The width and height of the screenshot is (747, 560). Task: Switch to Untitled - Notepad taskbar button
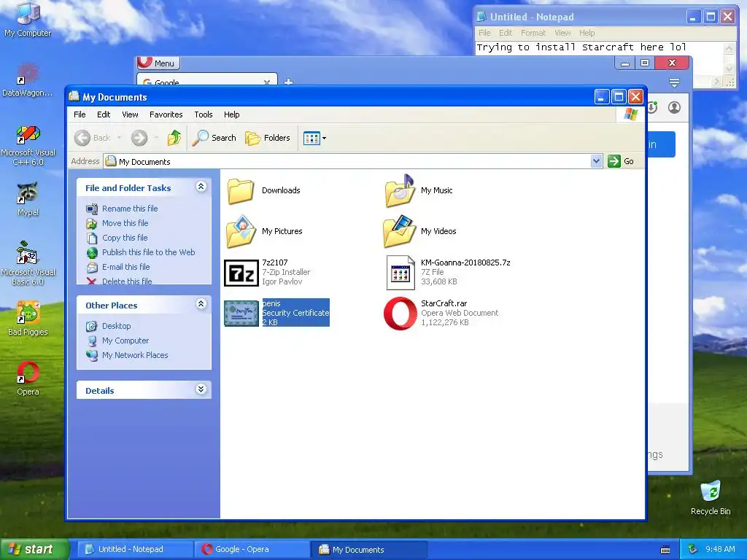pyautogui.click(x=133, y=550)
